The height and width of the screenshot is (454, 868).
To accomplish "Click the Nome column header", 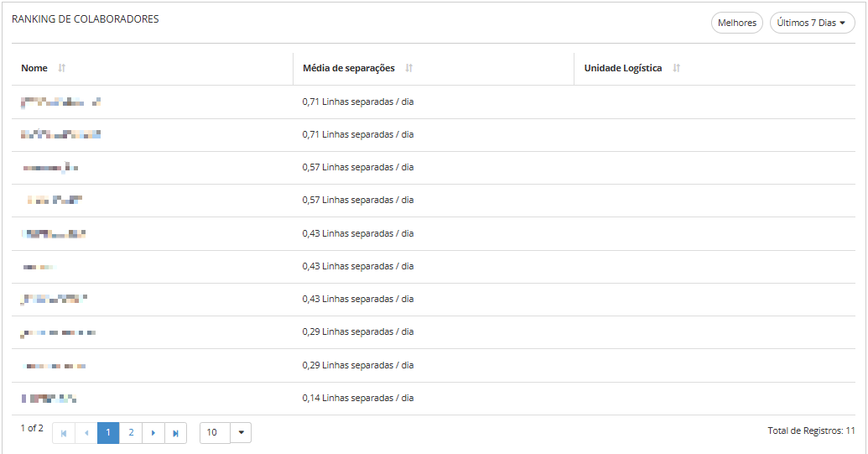I will [34, 68].
